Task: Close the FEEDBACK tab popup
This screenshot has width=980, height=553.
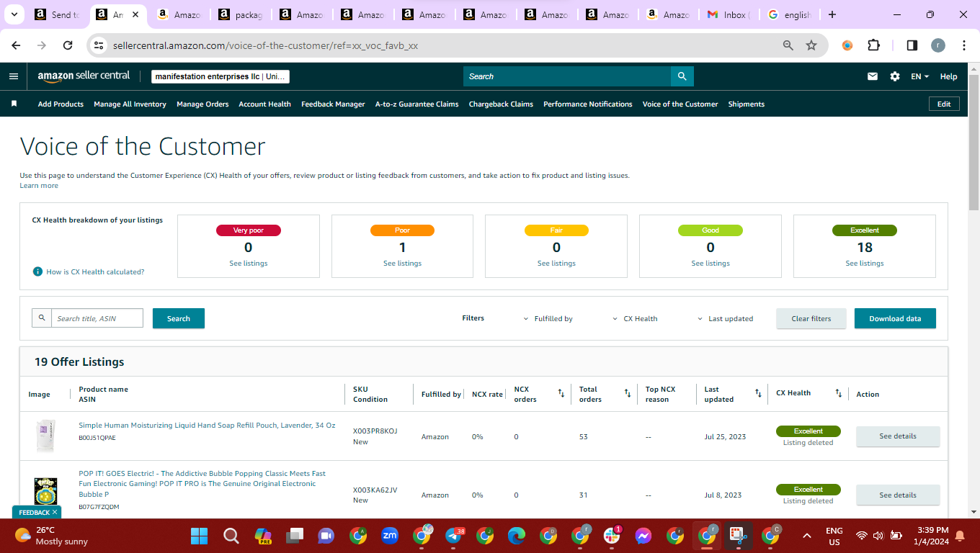Action: click(x=55, y=512)
